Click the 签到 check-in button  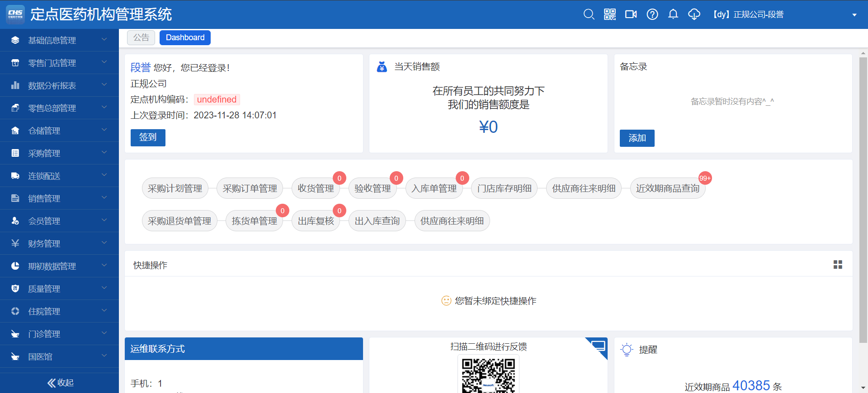148,137
